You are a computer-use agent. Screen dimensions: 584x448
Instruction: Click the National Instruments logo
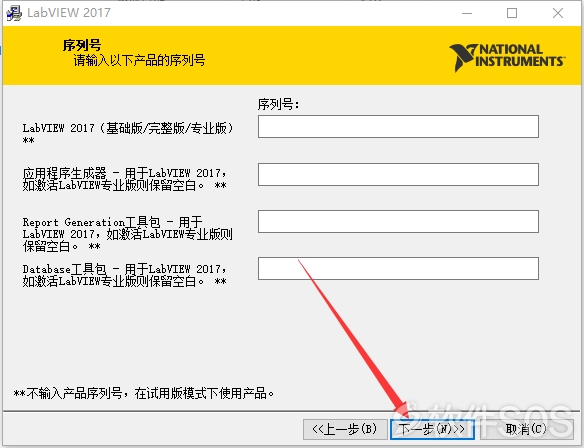click(507, 57)
